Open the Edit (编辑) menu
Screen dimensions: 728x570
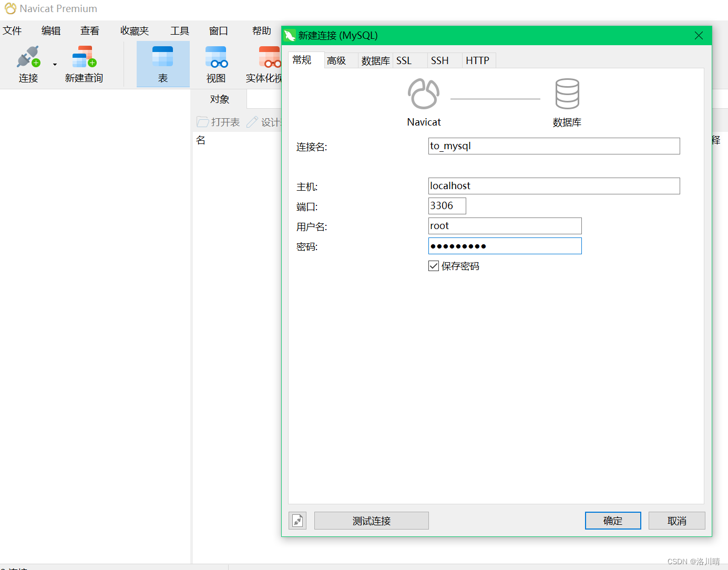click(51, 31)
